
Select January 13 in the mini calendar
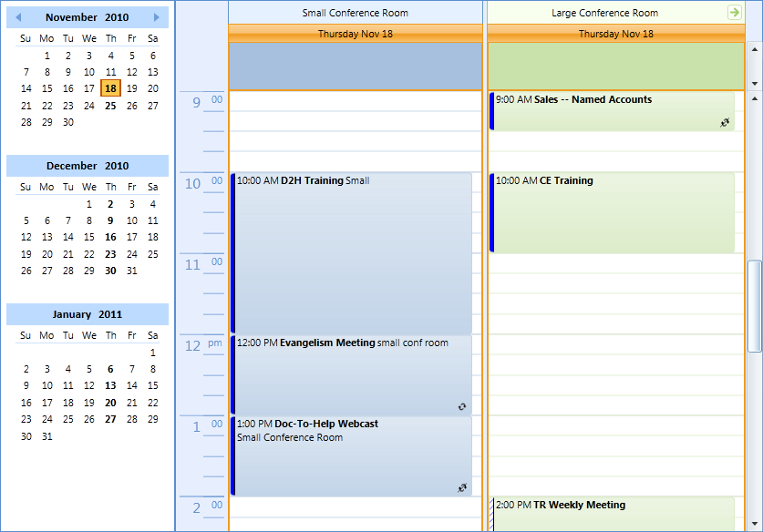pyautogui.click(x=110, y=385)
